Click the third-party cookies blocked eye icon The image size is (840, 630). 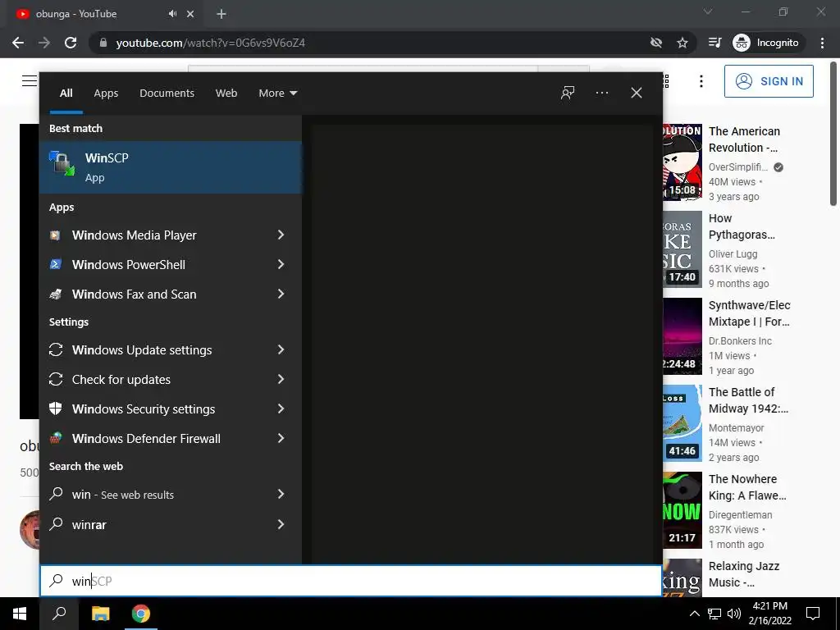pos(656,43)
